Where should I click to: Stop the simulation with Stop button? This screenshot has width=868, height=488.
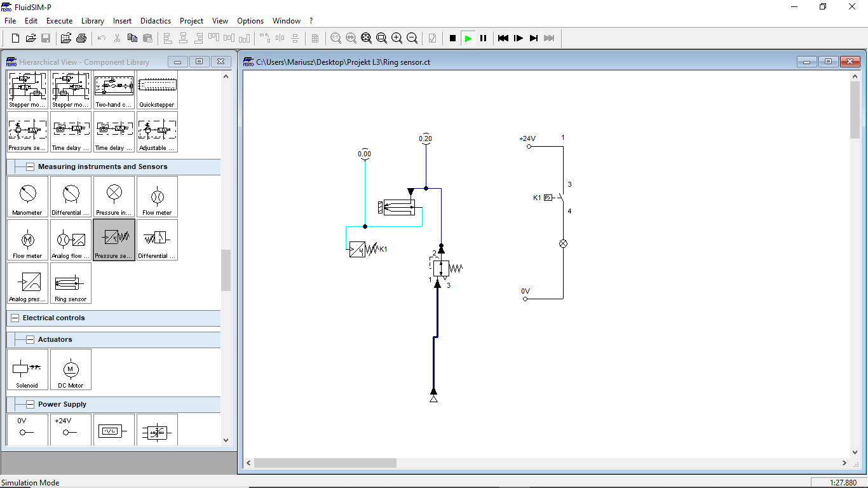pos(452,38)
